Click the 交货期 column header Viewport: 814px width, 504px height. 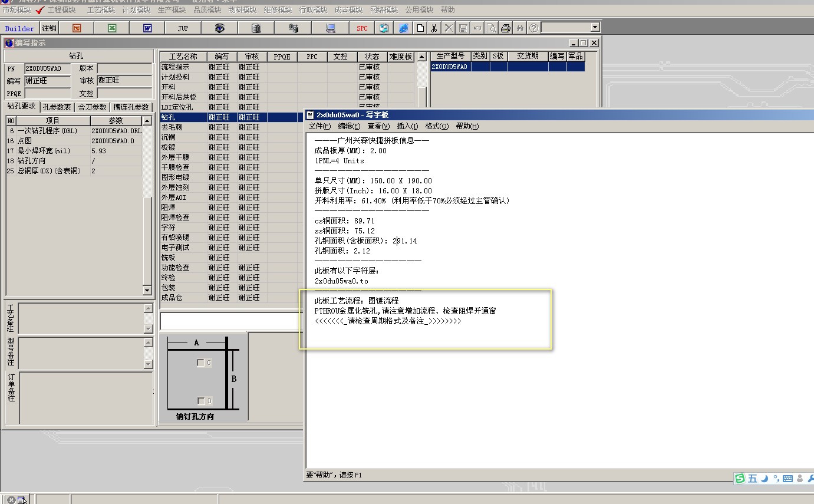(x=528, y=56)
